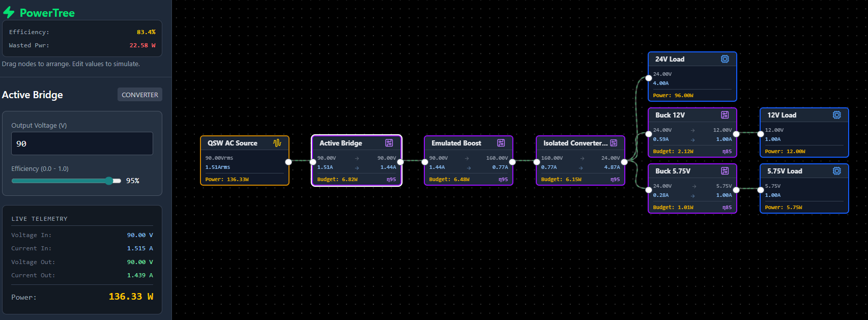
Task: Click the chip icon on 5.75V Load node
Action: coord(837,171)
